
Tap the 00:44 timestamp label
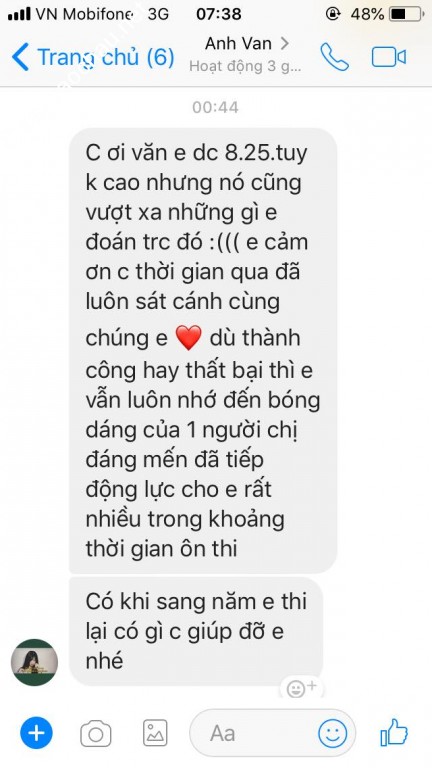pos(216,107)
